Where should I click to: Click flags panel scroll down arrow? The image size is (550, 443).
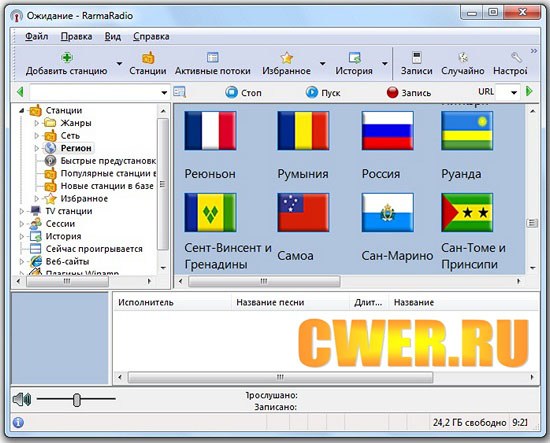tap(532, 268)
